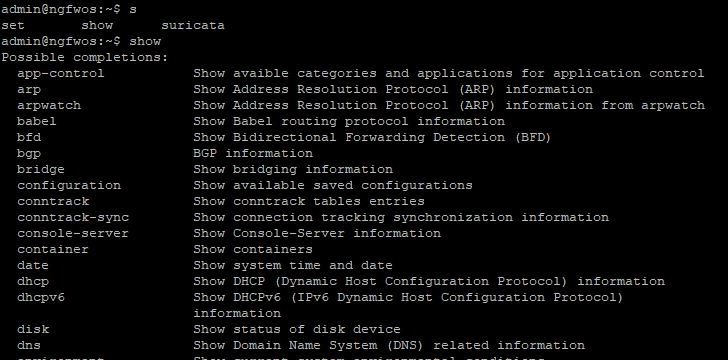Click the 'console-server' completion entry
728x360 pixels.
[73, 233]
